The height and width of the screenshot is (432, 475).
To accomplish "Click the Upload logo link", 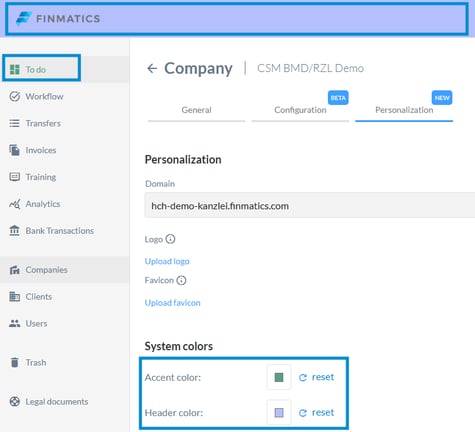I will 167,261.
